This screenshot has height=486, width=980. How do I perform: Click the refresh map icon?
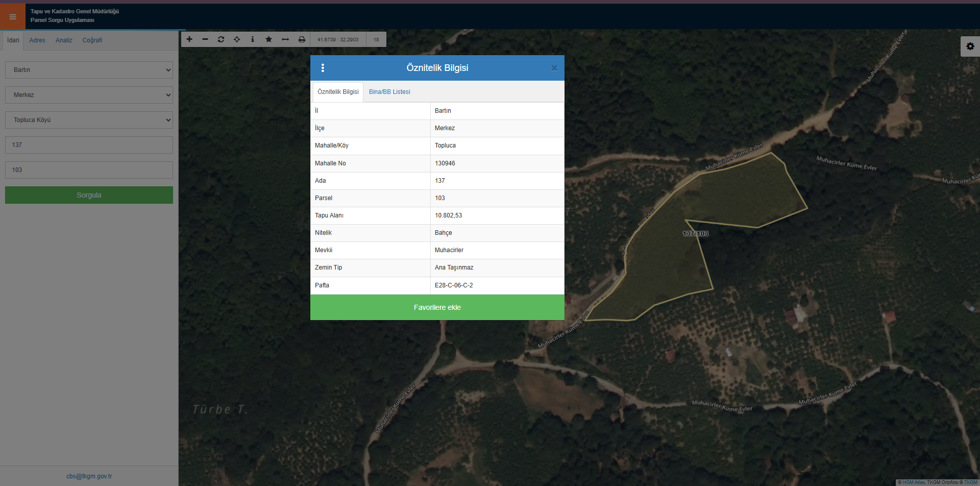pos(221,39)
